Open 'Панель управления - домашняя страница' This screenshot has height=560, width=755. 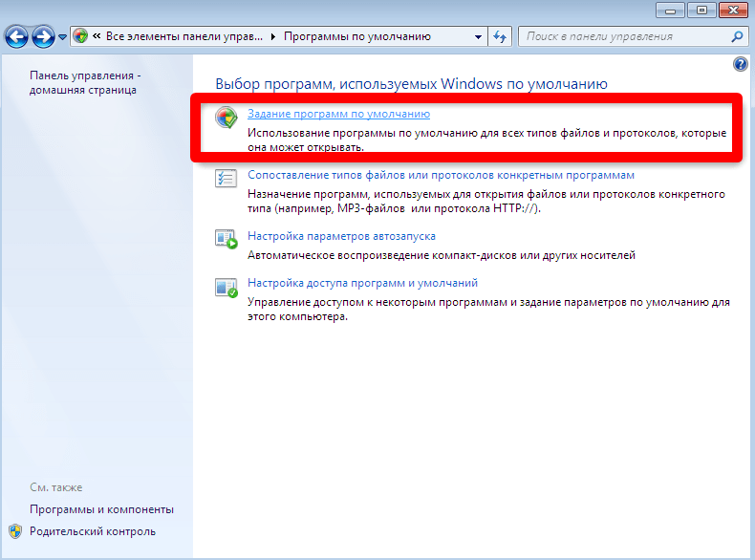[85, 82]
